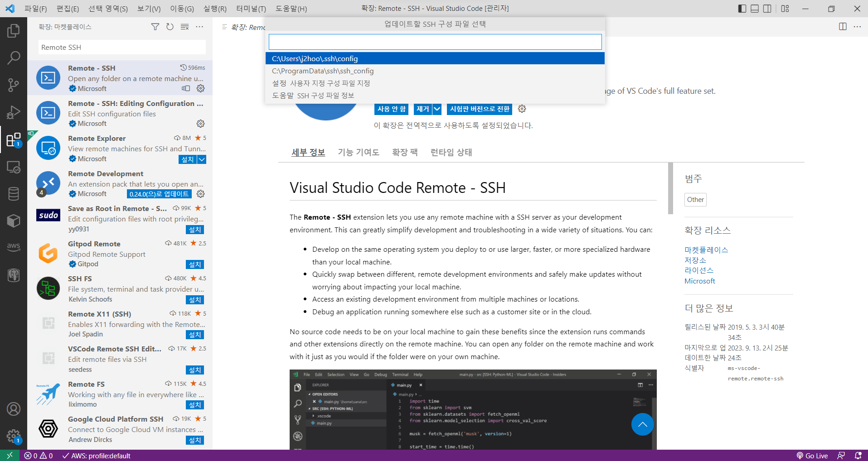Open Source Control view
This screenshot has height=461, width=868.
(x=14, y=85)
